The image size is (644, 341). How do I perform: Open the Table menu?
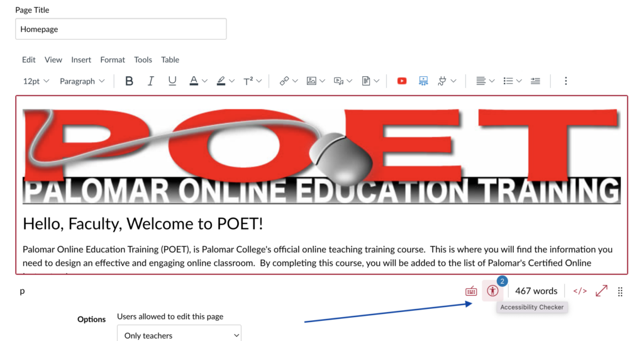(x=170, y=60)
